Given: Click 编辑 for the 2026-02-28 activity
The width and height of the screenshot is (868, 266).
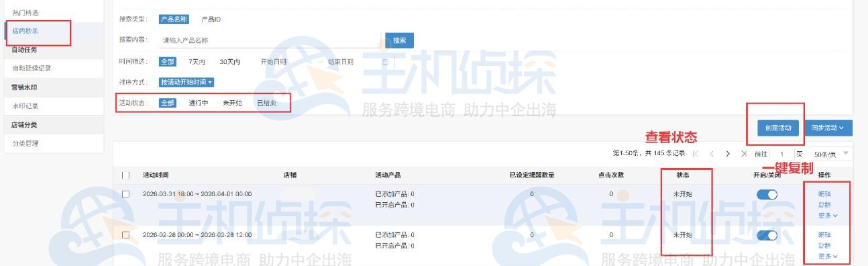Looking at the screenshot, I should point(824,234).
